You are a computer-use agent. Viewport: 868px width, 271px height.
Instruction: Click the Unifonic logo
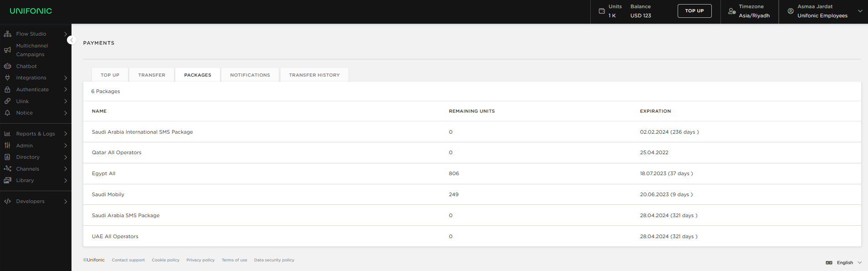click(x=31, y=11)
